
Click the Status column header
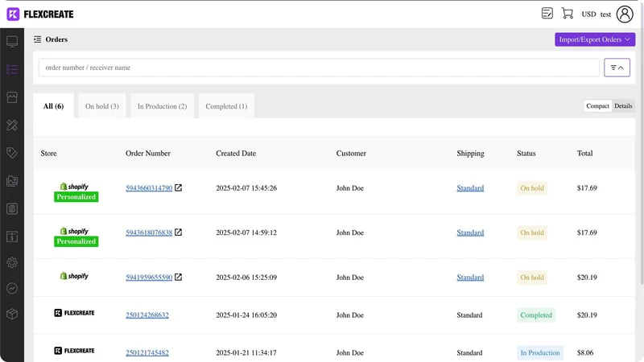(x=526, y=154)
